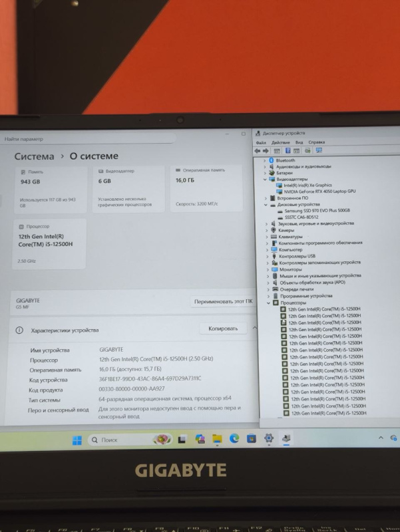Open the Вид menu
Image resolution: width=400 pixels, height=532 pixels.
click(299, 142)
